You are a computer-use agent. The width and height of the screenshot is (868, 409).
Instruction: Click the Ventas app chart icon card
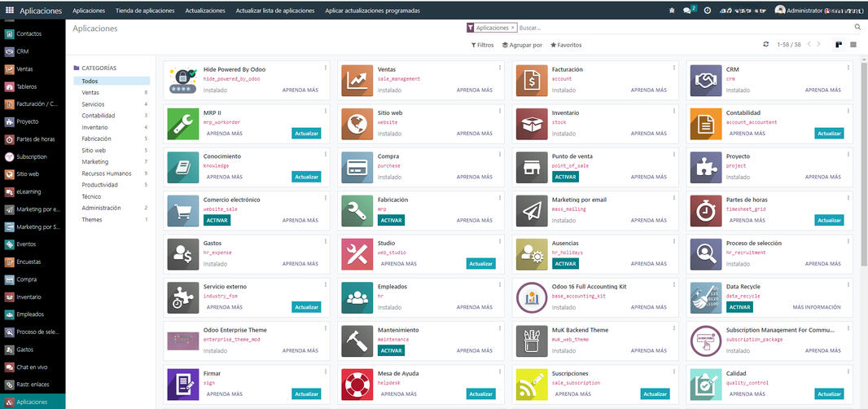click(357, 81)
